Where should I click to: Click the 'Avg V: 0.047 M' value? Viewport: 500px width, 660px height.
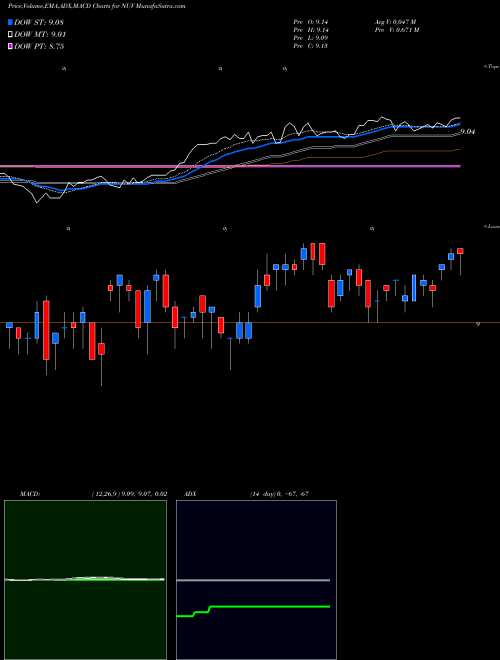tap(396, 22)
